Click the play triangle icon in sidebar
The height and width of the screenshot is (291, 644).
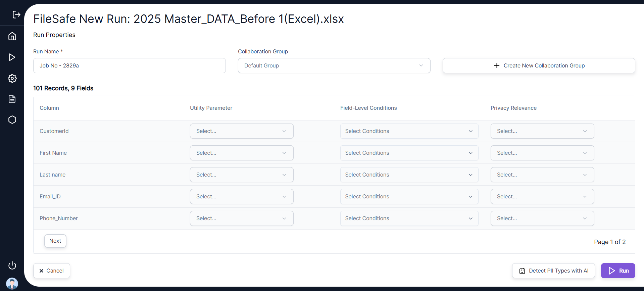click(x=12, y=57)
